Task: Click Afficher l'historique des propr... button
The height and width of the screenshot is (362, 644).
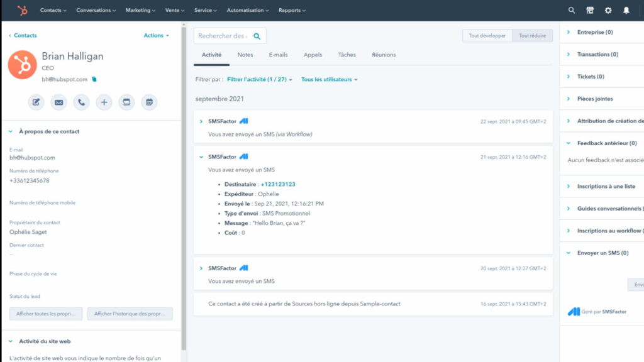Action: click(130, 314)
